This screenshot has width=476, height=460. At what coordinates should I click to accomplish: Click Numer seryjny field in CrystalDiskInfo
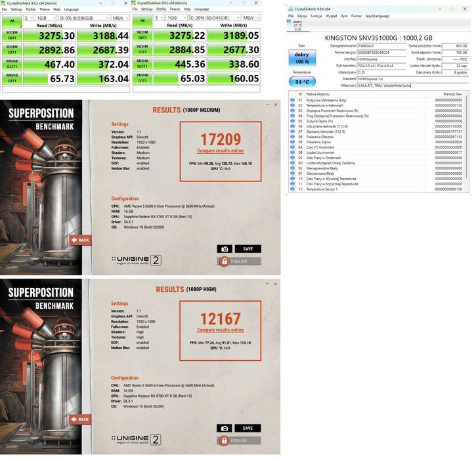coord(381,53)
